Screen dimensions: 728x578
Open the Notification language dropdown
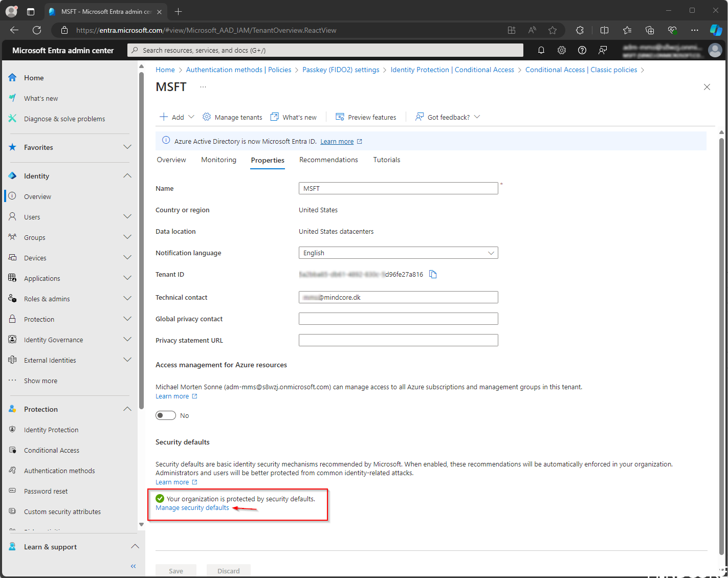[398, 253]
